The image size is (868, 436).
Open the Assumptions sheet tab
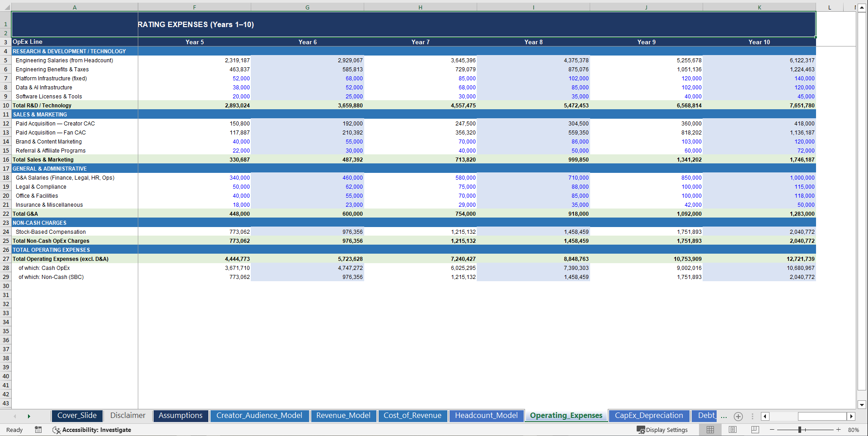pos(180,416)
